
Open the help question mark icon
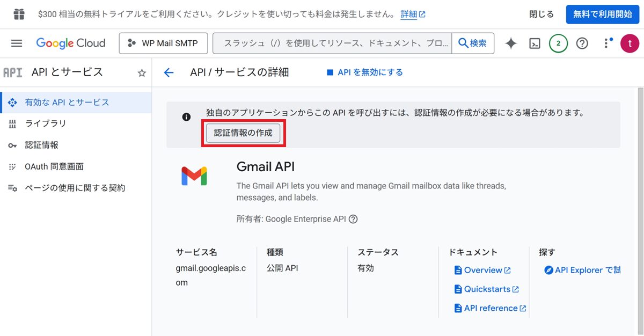pyautogui.click(x=582, y=43)
